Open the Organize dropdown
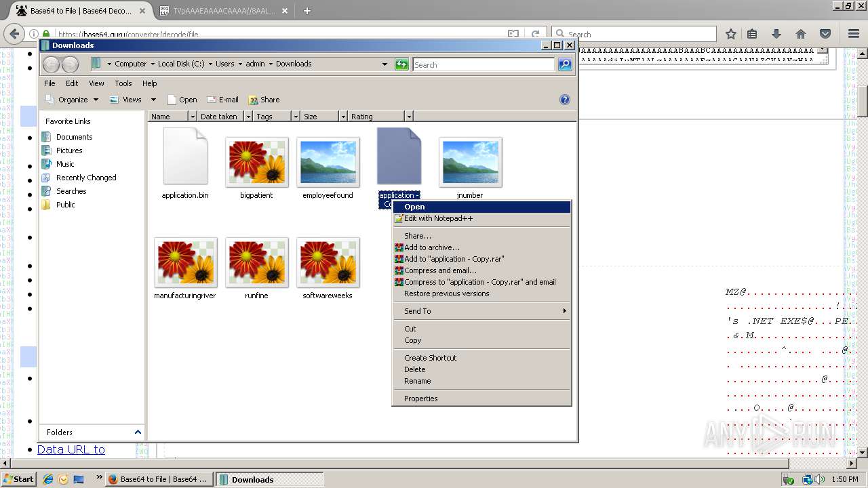 click(x=72, y=100)
